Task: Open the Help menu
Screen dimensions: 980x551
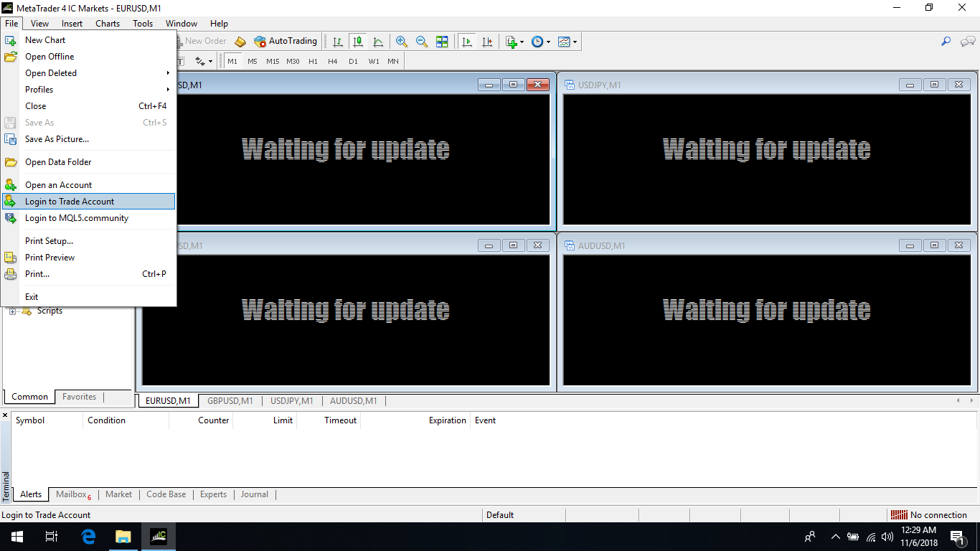Action: pyautogui.click(x=219, y=24)
